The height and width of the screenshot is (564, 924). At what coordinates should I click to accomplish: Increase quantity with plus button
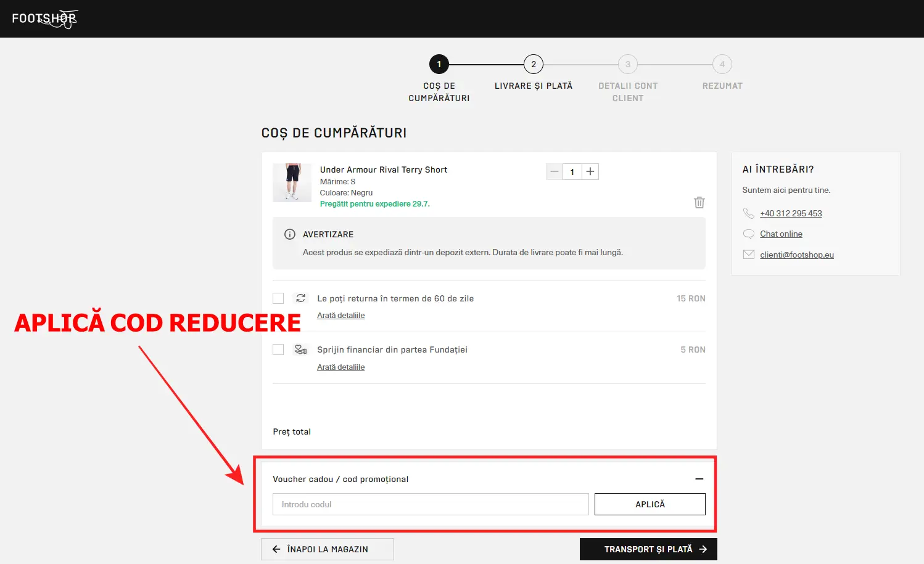(590, 172)
